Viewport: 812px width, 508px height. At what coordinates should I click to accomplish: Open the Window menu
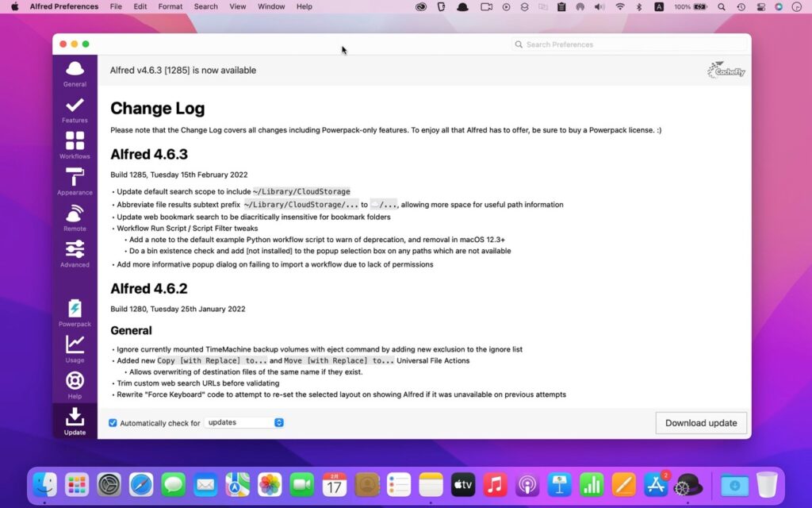click(x=271, y=6)
